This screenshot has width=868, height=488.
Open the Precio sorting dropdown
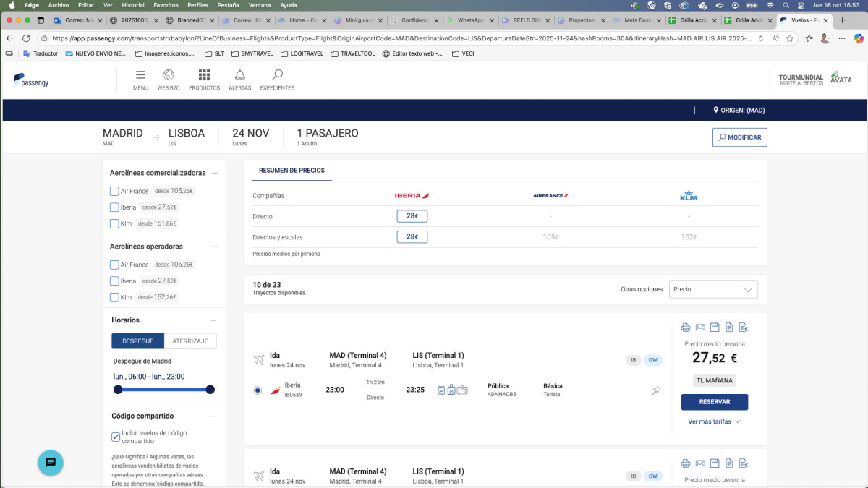[713, 289]
